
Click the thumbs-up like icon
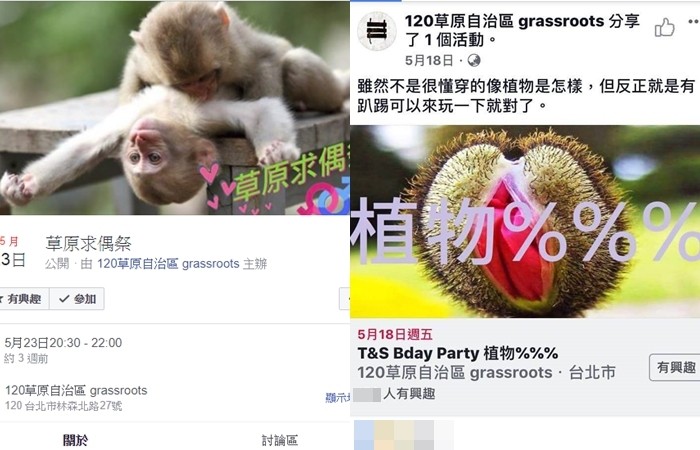[664, 28]
